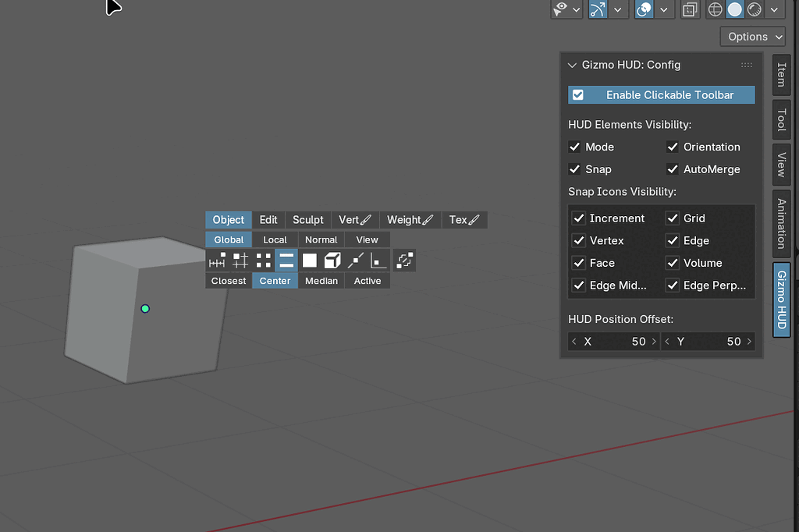Select the Volume snap cube icon

click(332, 261)
